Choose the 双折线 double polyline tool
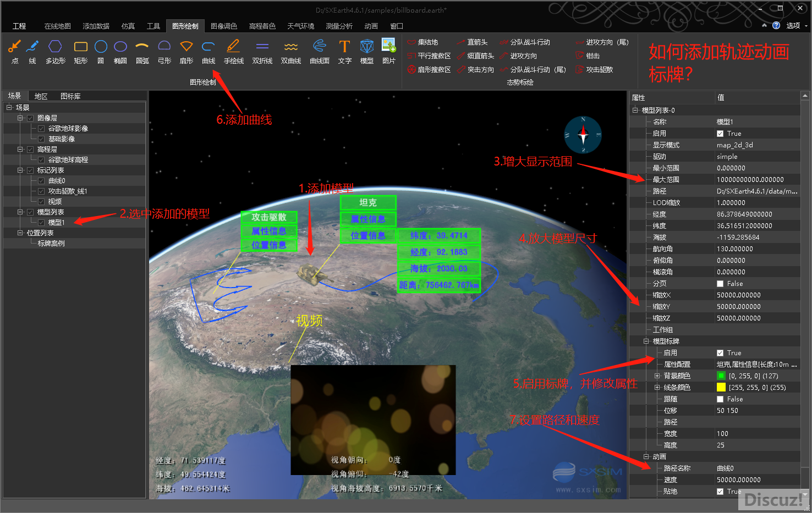Screen dimensions: 812x513 click(x=262, y=51)
